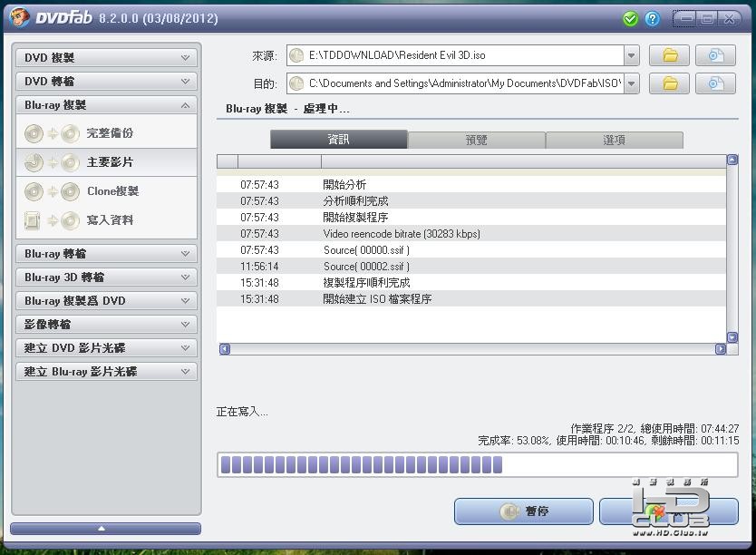Click log scrollbar down arrow
This screenshot has width=756, height=555.
click(x=732, y=337)
